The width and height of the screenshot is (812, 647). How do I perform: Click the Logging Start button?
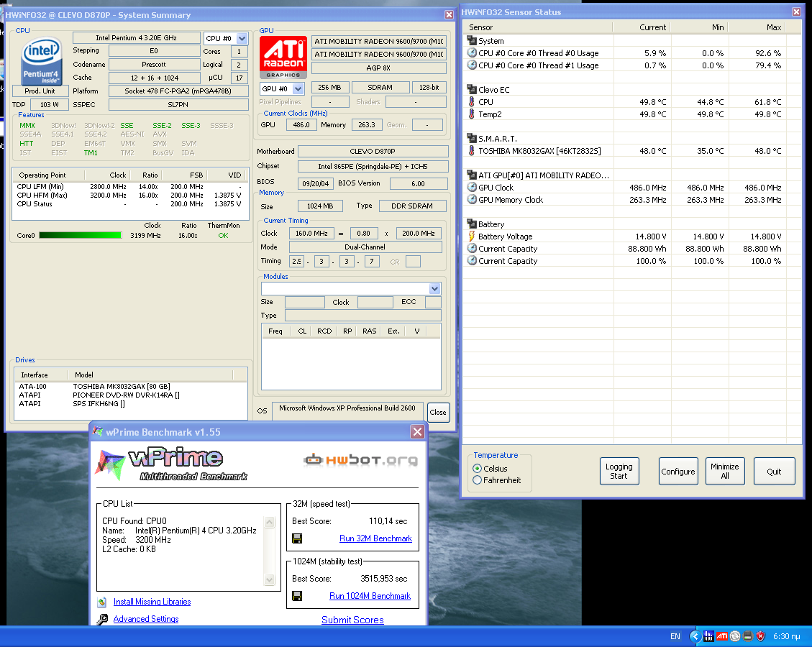click(619, 471)
